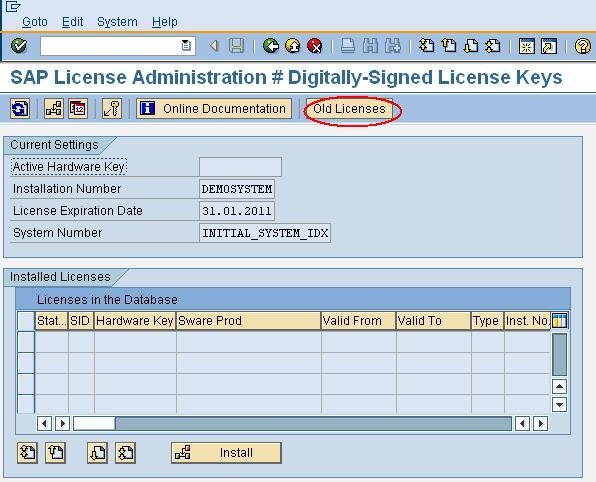Open the System menu
Image resolution: width=596 pixels, height=482 pixels.
pos(117,22)
